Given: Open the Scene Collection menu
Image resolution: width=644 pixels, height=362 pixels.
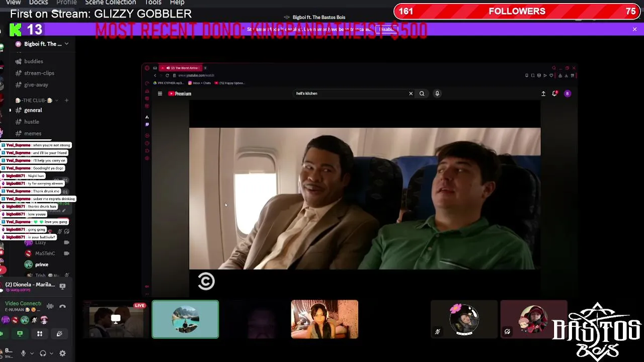Looking at the screenshot, I should (110, 3).
